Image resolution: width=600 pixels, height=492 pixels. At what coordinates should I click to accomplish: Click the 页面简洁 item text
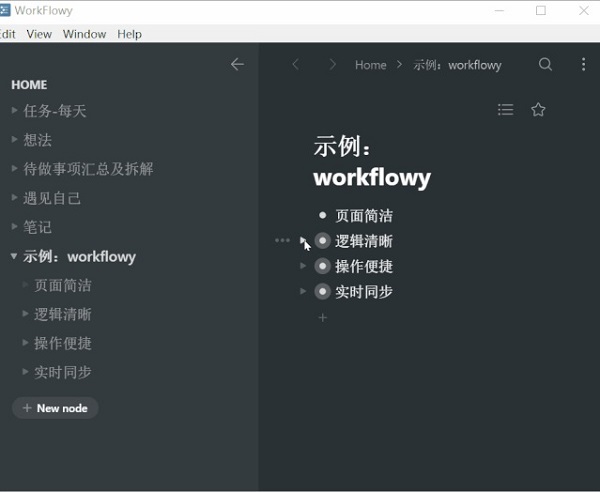364,216
